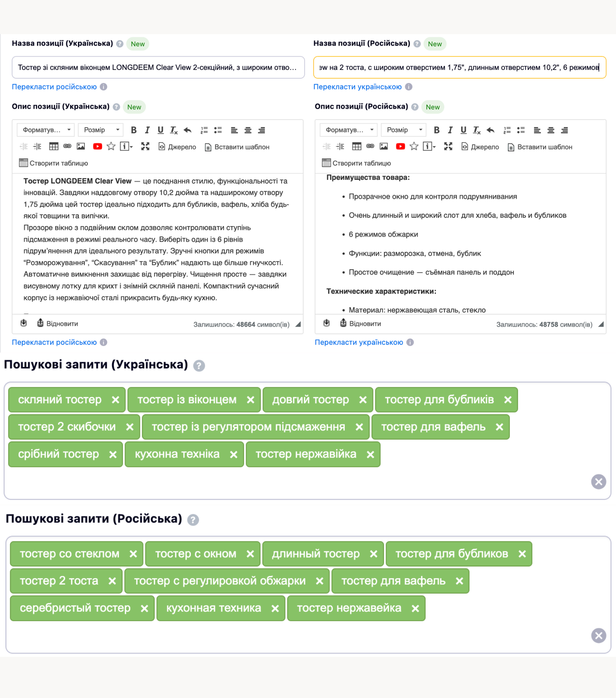Open Форматування dropdown in Ukrainian editor

46,130
